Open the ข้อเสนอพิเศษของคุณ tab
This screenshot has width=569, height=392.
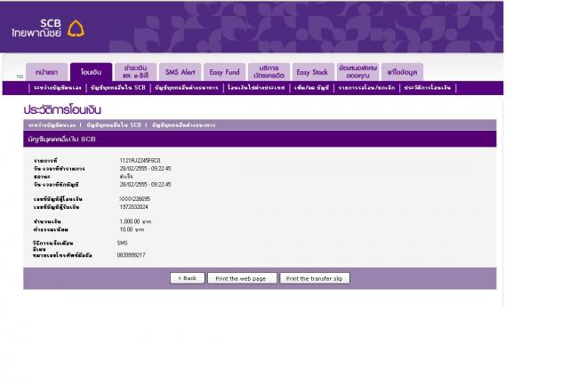[357, 72]
